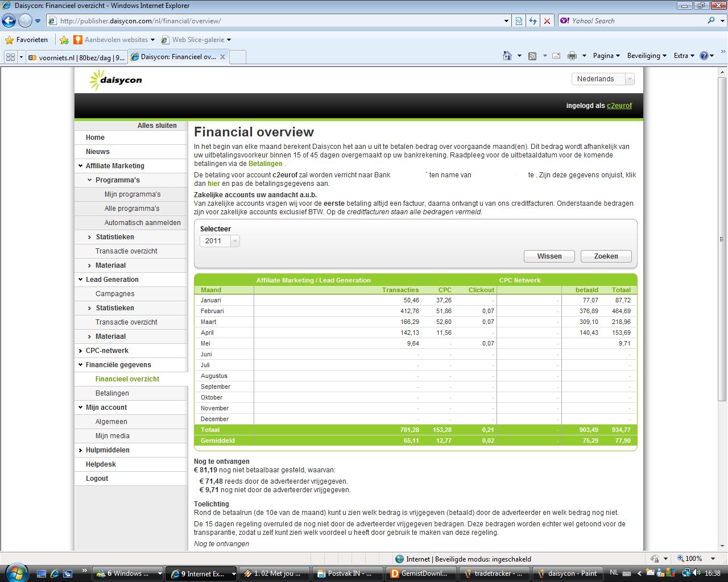Click the search magnifier icon in Yahoo box
Viewport: 728px width, 582px height.
[711, 20]
